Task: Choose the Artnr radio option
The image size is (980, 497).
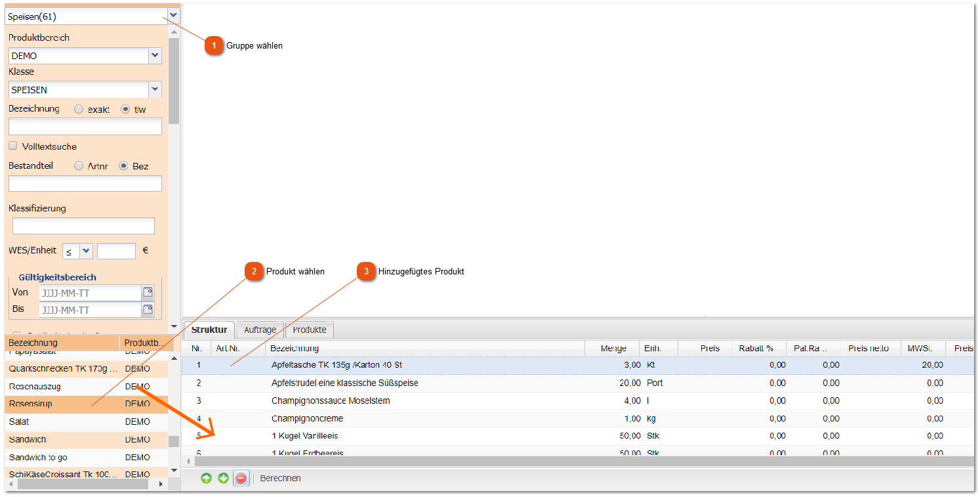Action: [x=79, y=166]
